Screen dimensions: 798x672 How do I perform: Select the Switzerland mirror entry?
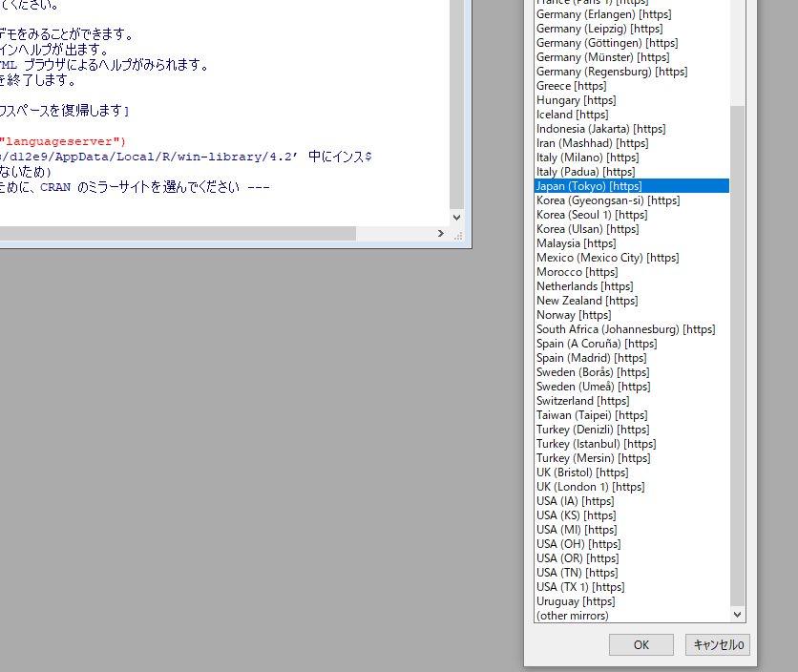(582, 400)
